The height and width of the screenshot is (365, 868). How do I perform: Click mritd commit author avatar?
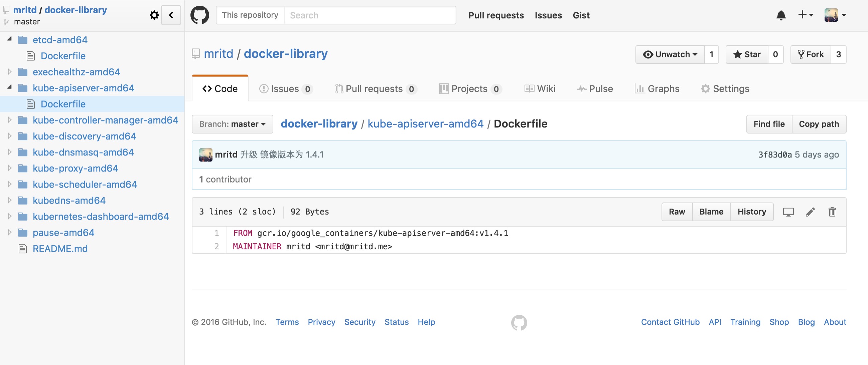205,155
